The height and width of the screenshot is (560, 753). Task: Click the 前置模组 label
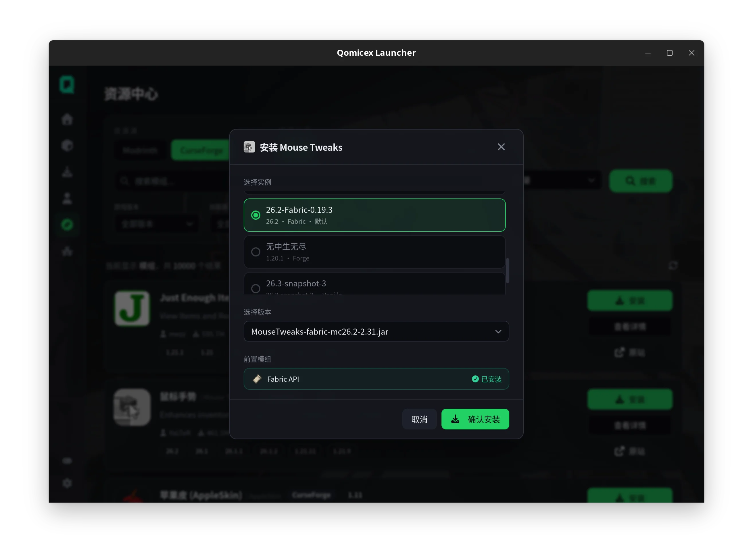coord(258,359)
